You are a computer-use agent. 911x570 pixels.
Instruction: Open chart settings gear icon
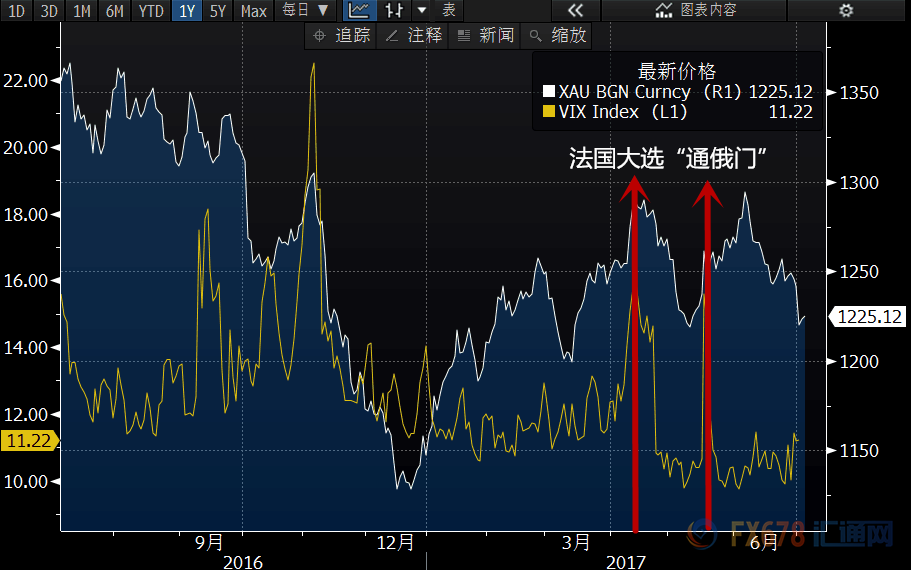pyautogui.click(x=846, y=10)
